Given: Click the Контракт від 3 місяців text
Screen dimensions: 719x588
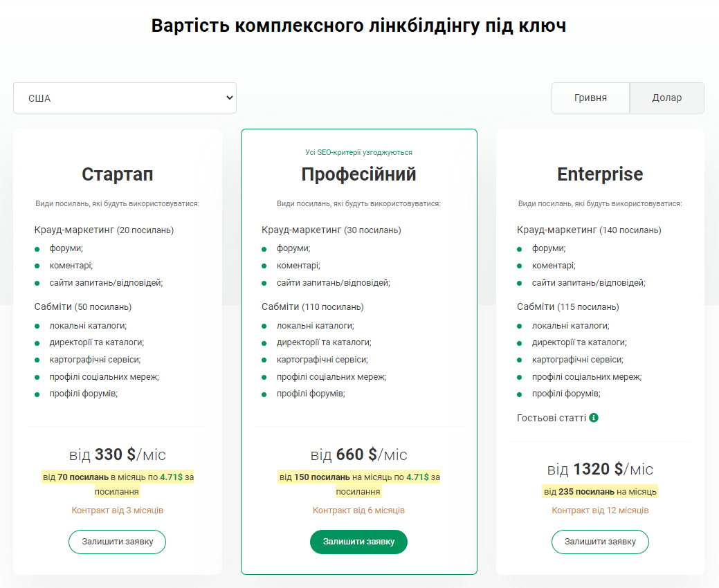Looking at the screenshot, I should (x=118, y=511).
